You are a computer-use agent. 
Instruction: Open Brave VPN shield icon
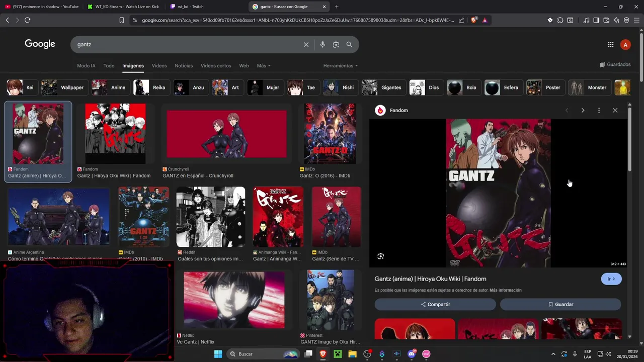point(626,20)
